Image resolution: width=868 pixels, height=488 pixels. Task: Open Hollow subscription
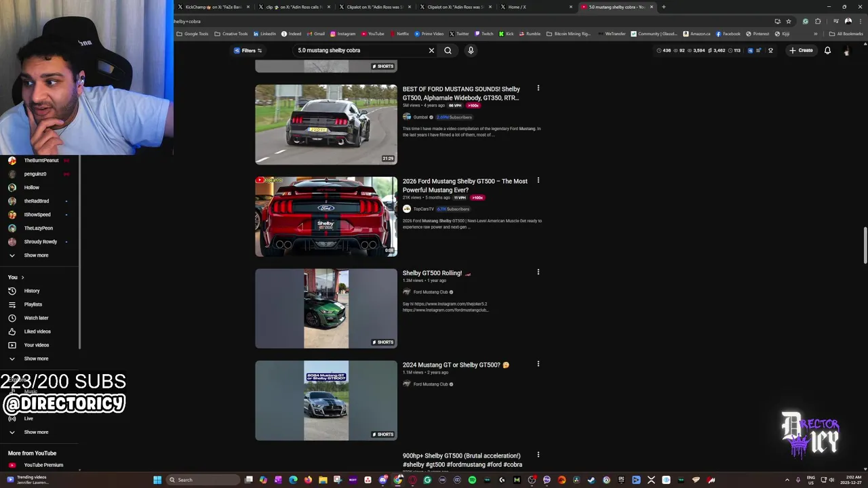[31, 188]
